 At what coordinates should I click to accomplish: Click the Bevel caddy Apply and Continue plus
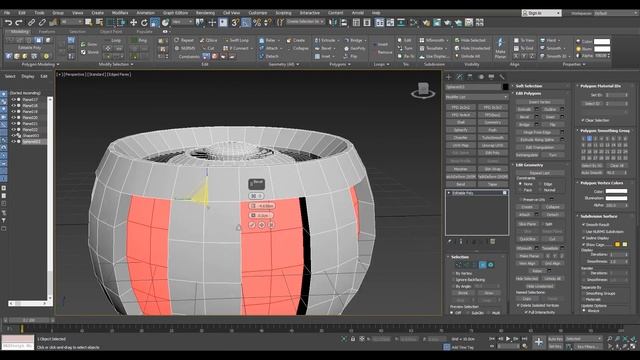pyautogui.click(x=261, y=225)
